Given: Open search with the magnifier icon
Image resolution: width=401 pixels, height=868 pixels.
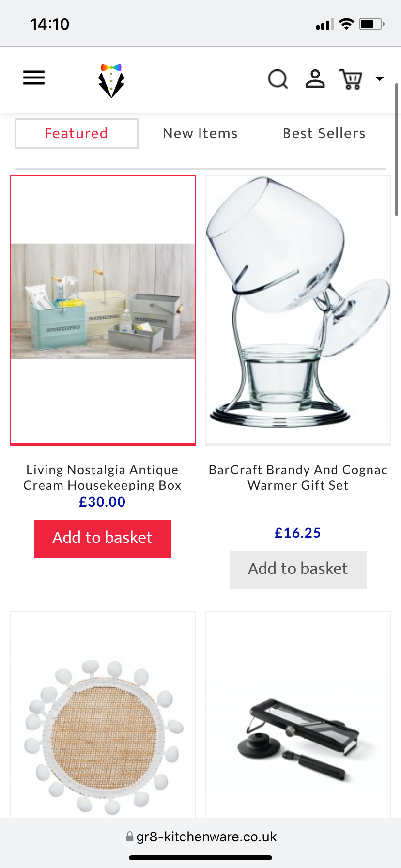Looking at the screenshot, I should pos(278,79).
